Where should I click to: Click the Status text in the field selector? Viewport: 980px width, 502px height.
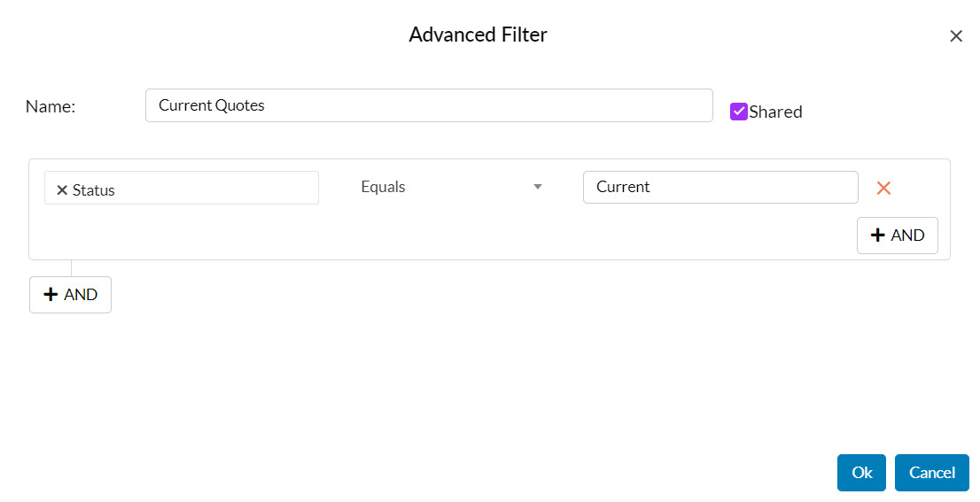[94, 190]
